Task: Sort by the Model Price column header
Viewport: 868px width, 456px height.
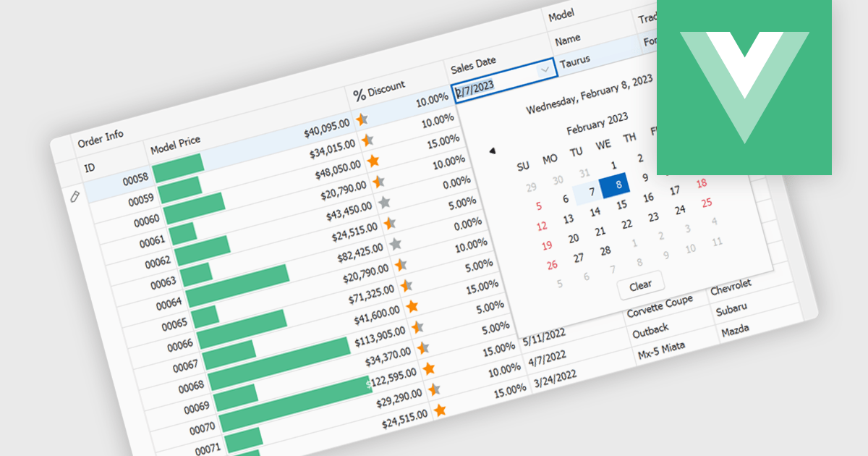Action: pos(175,145)
